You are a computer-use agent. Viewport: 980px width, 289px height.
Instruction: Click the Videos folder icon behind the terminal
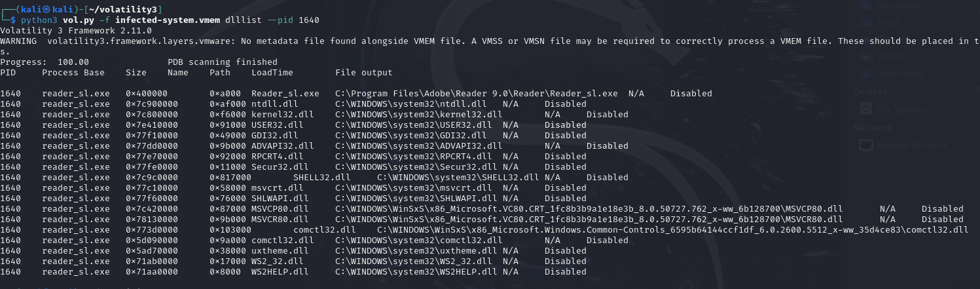point(866,56)
